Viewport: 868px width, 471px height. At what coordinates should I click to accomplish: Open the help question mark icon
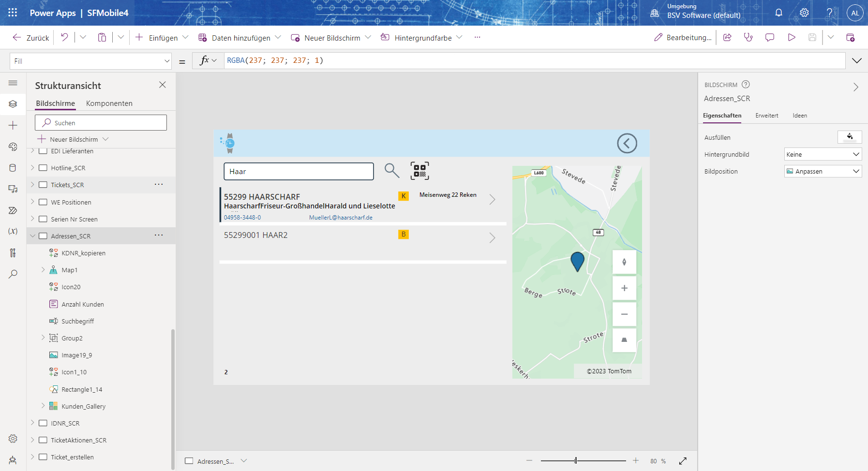(829, 13)
